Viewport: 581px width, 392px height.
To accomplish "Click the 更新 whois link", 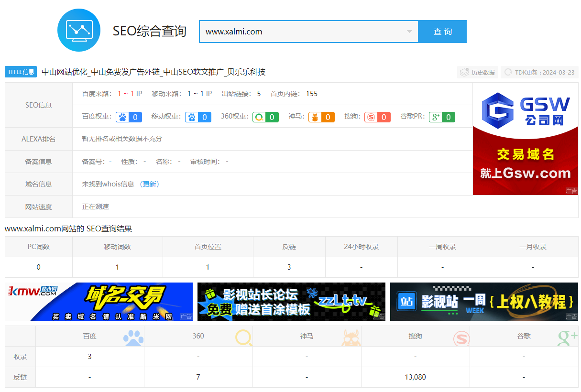I will coord(150,184).
